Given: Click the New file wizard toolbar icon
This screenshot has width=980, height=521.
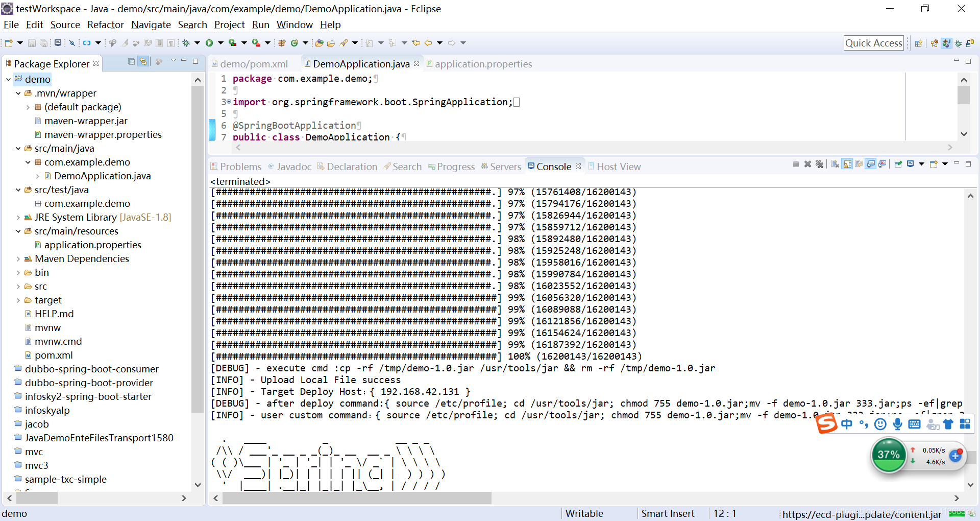Looking at the screenshot, I should [9, 43].
